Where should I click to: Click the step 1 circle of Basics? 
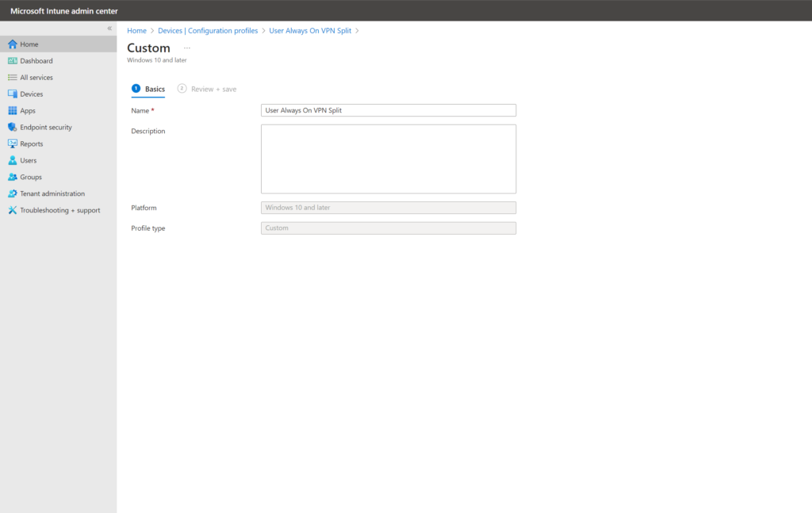136,89
